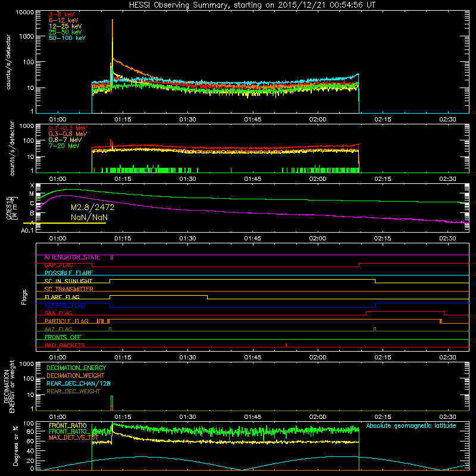Click the REAR_DEC_WEIGHT legend label
Viewport: 476px width, 476px height.
[x=73, y=392]
